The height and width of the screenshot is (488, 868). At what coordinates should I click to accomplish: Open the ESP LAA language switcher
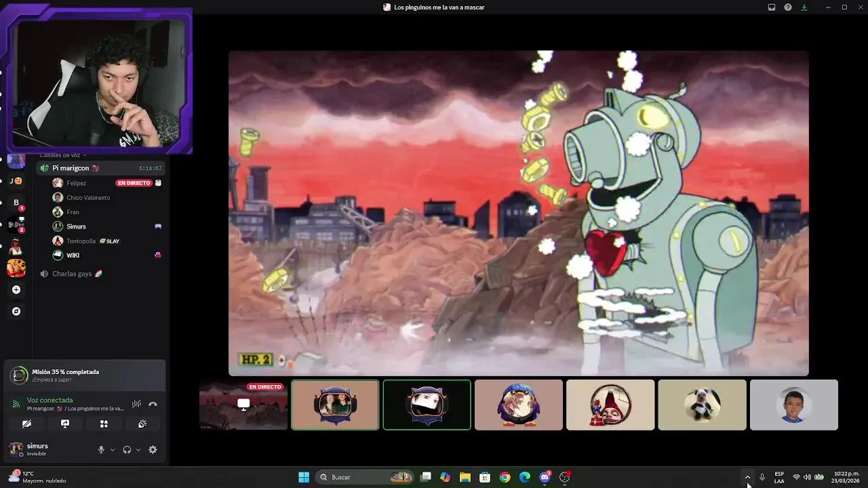point(779,477)
